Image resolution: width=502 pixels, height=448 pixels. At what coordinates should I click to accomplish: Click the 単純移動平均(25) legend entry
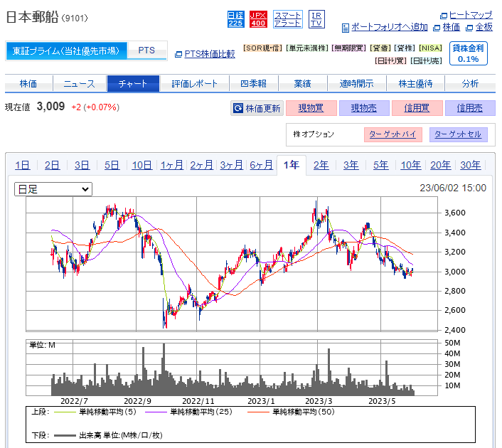coord(201,412)
